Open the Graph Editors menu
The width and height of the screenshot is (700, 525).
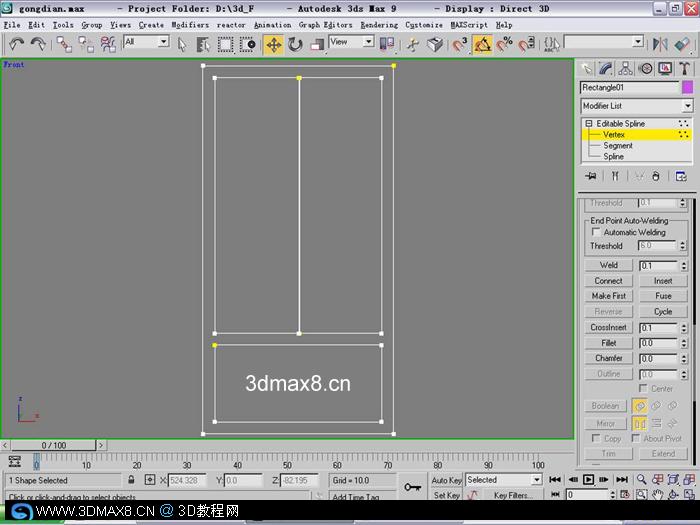pyautogui.click(x=325, y=25)
